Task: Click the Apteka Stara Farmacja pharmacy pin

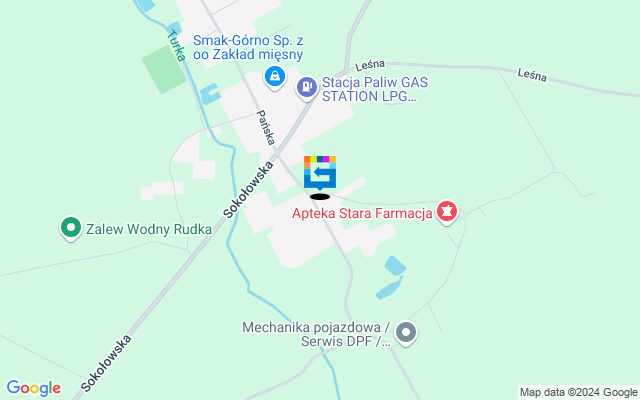Action: [447, 212]
